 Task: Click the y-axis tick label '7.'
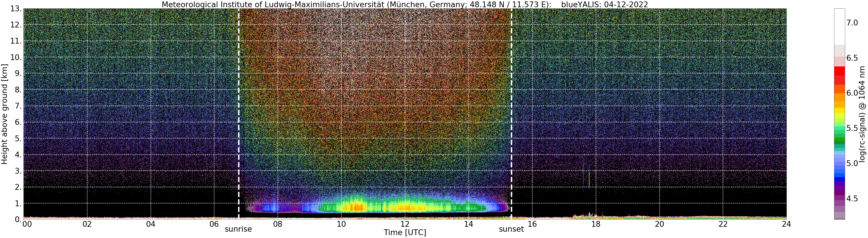[18, 106]
